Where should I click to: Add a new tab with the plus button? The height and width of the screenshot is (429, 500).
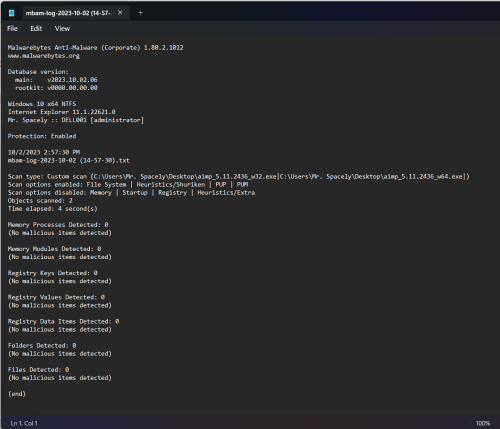click(x=140, y=13)
